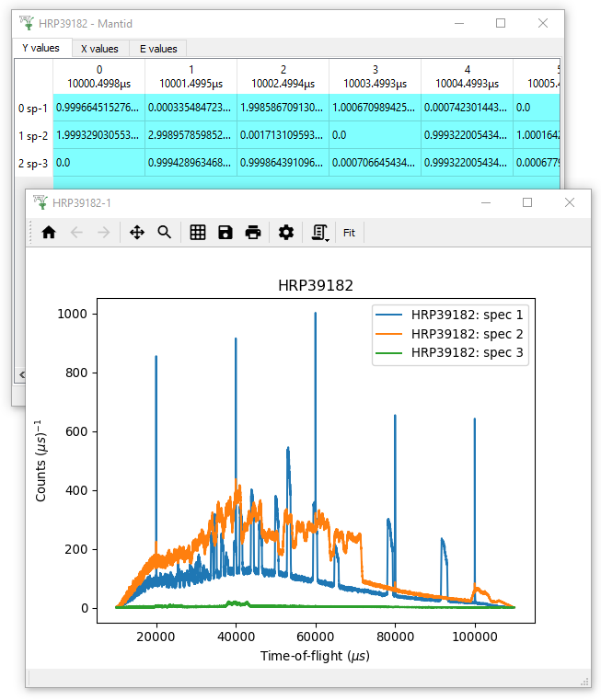
Task: Switch to the X values tab
Action: tap(99, 49)
